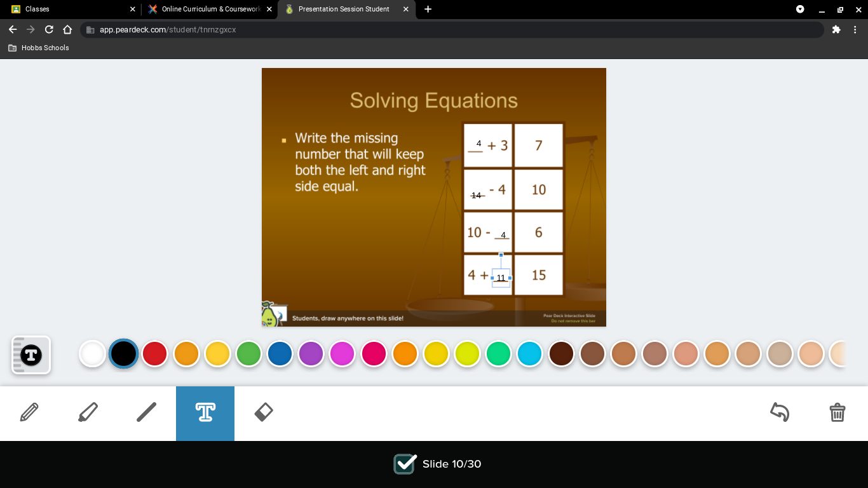
Task: Choose the white color swatch
Action: [x=92, y=354]
